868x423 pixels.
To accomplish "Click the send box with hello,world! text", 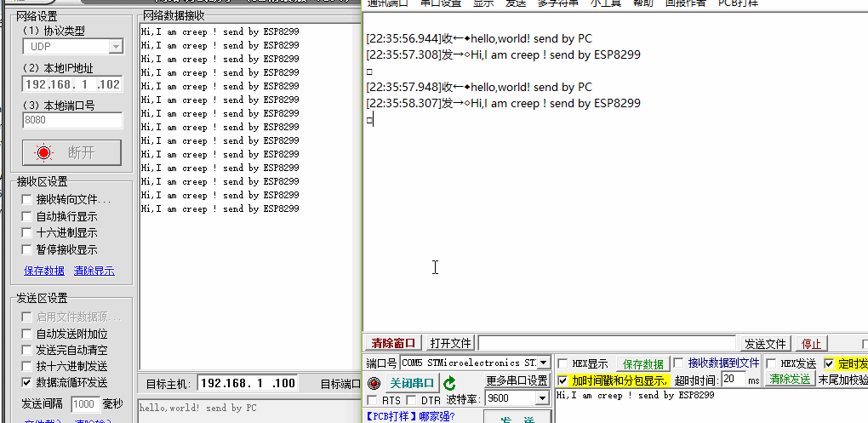I will (x=249, y=411).
